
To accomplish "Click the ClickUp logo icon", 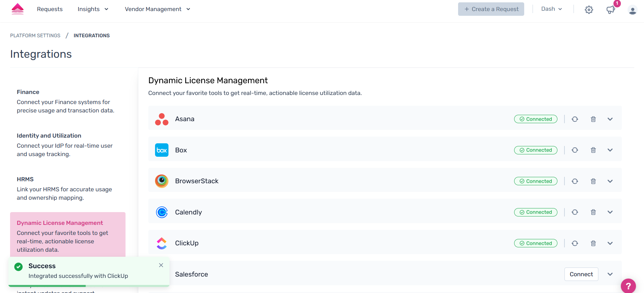I will click(162, 243).
